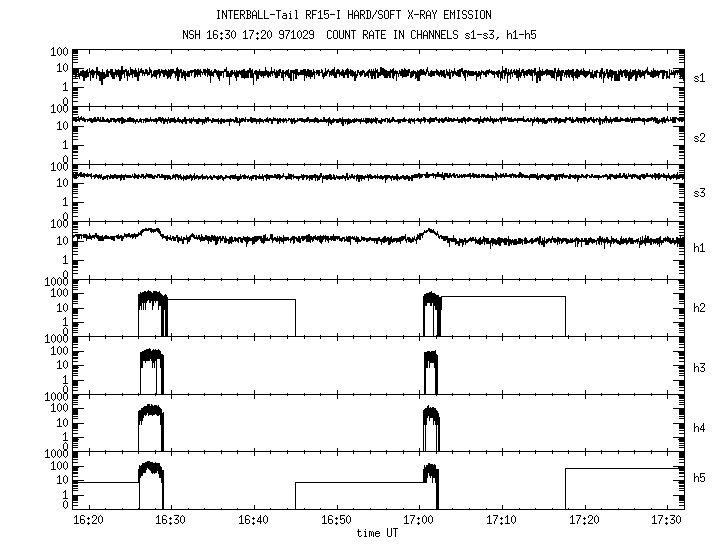Select the s2 channel label

point(701,136)
